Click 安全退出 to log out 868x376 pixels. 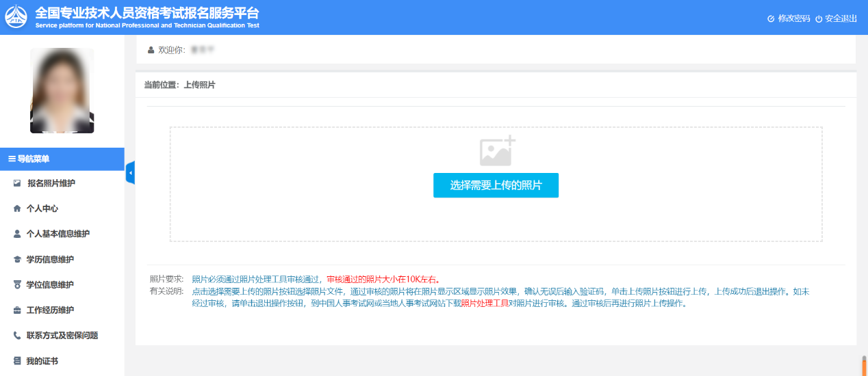[x=837, y=18]
